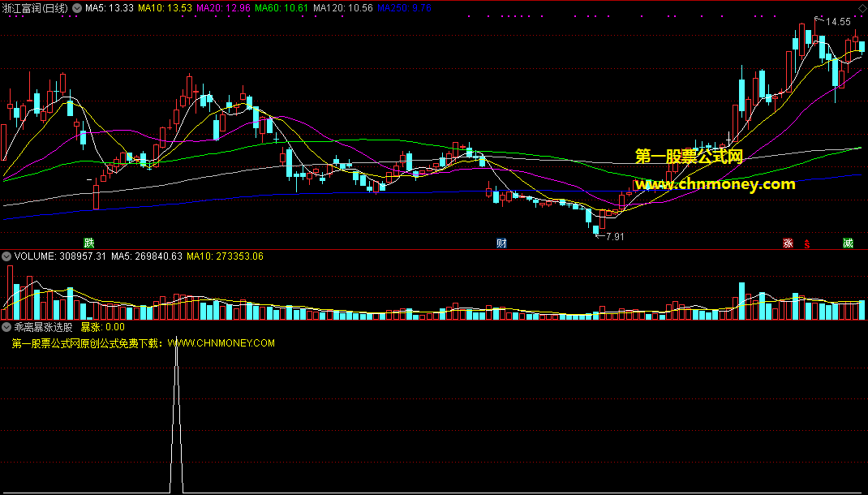Click the 7.91 low price annotation
This screenshot has height=495, width=868.
point(615,237)
